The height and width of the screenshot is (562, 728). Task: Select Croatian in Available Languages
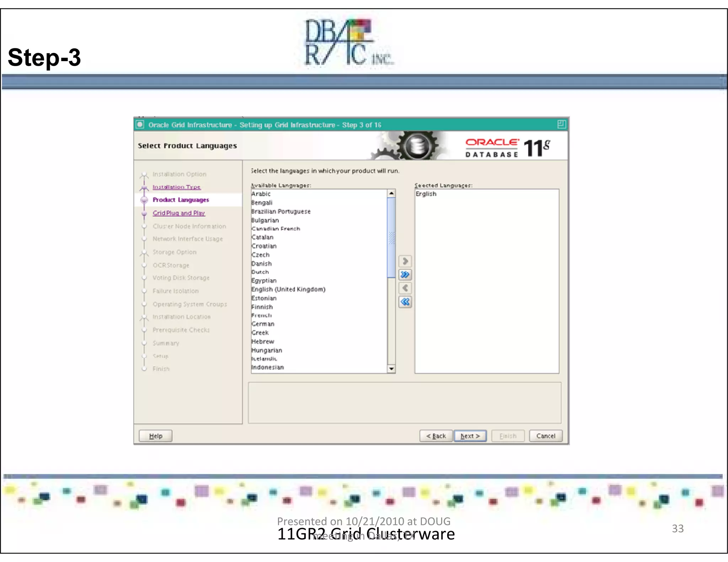coord(319,246)
